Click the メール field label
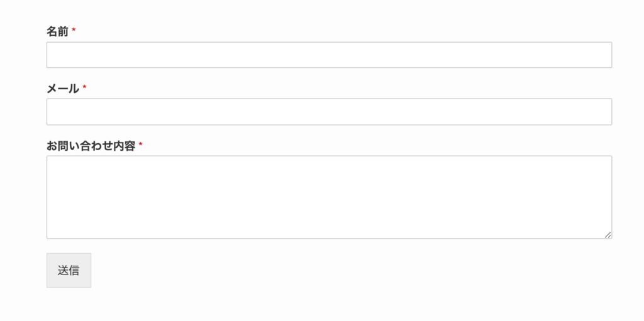Screen dimensions: 644x321 coord(62,88)
